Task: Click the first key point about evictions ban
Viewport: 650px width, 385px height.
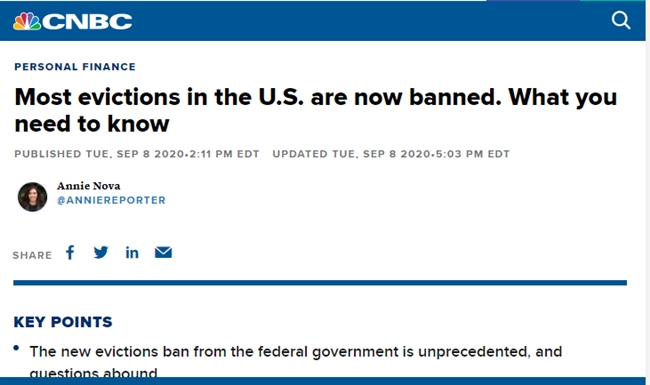Action: (296, 362)
